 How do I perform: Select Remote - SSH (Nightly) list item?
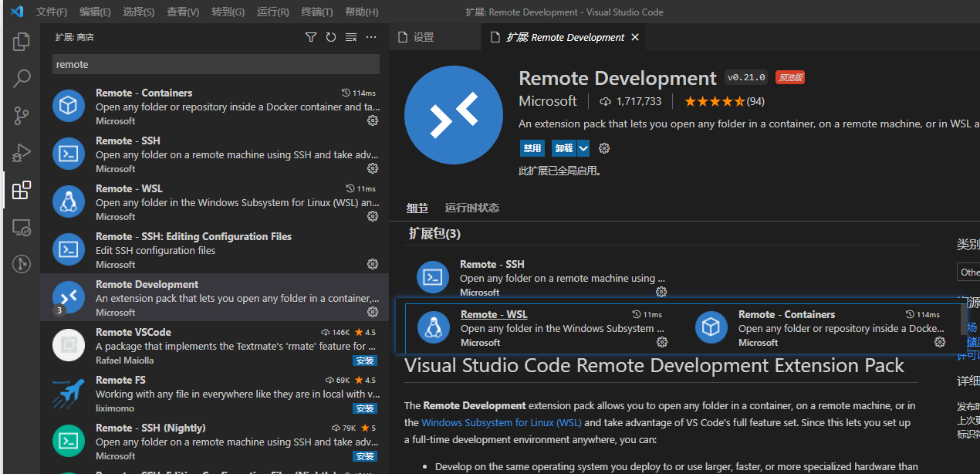pos(215,441)
